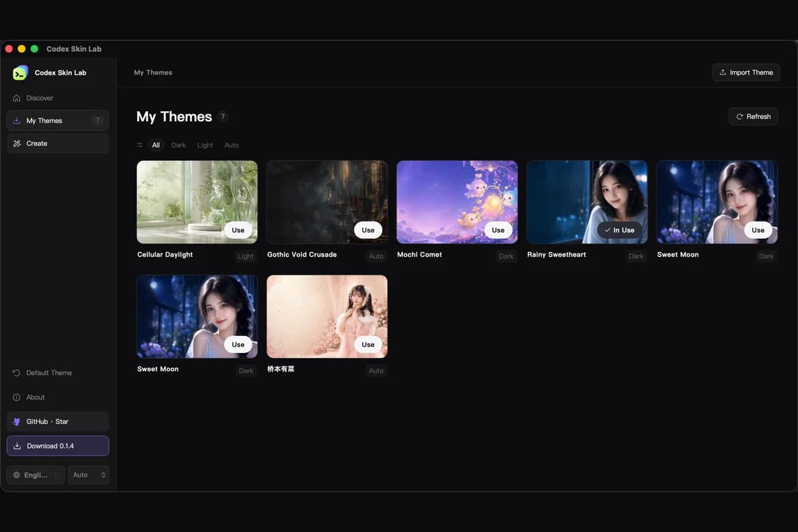Viewport: 798px width, 532px height.
Task: Click the My Themes breadcrumb in header
Action: 153,72
